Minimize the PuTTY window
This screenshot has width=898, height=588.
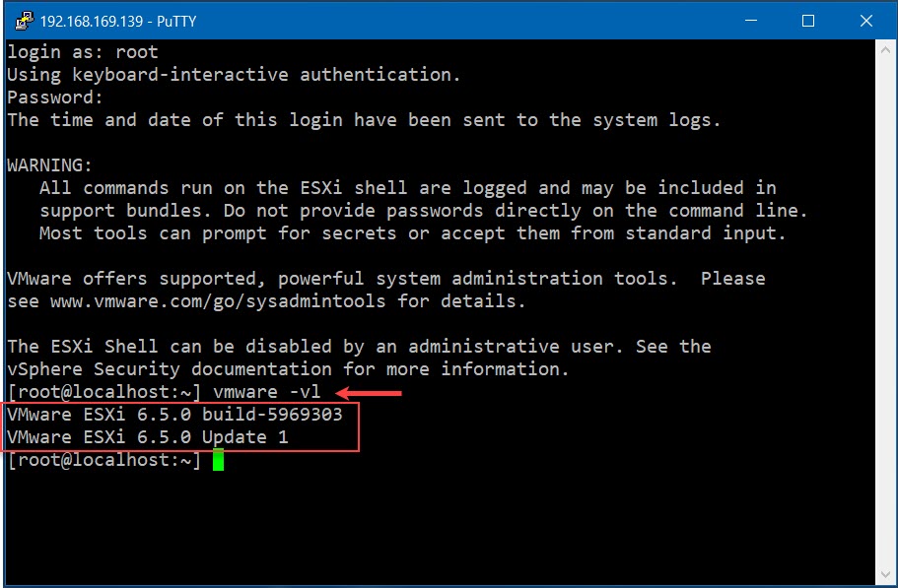point(752,20)
